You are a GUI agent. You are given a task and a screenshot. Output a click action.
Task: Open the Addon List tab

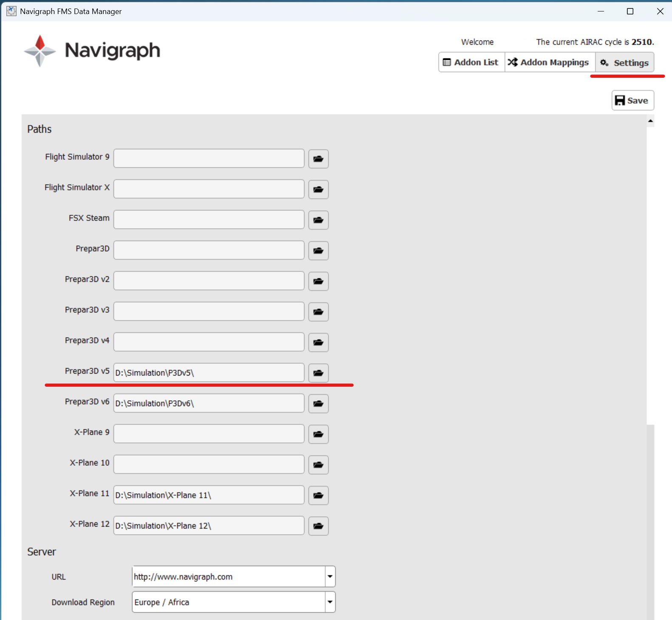click(x=472, y=62)
